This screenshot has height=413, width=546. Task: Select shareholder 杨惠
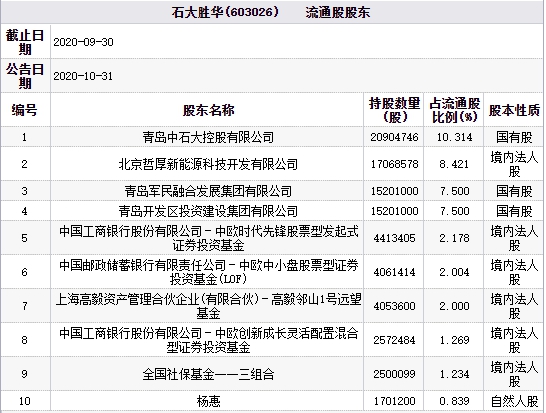[x=208, y=401]
